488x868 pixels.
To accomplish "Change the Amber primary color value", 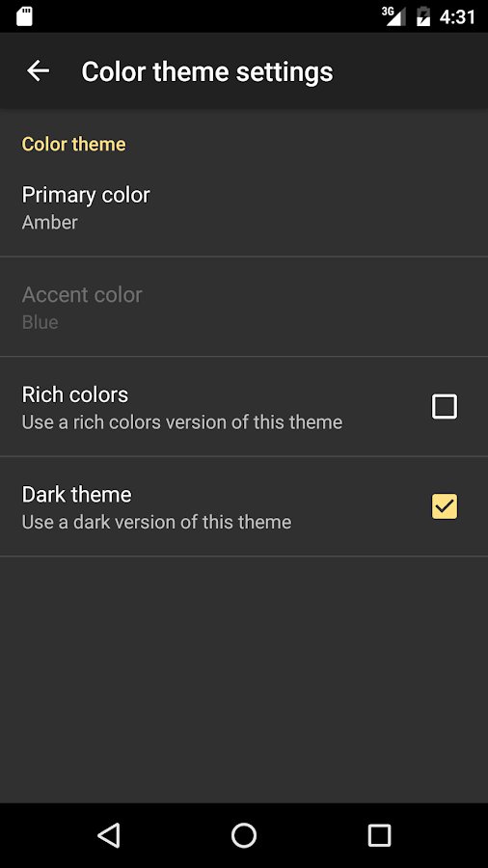I will point(50,223).
